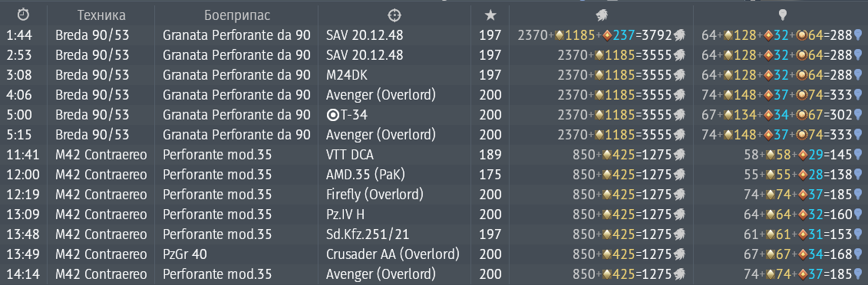Click the Pz.IV H target entry
The height and width of the screenshot is (285, 868).
tap(345, 215)
